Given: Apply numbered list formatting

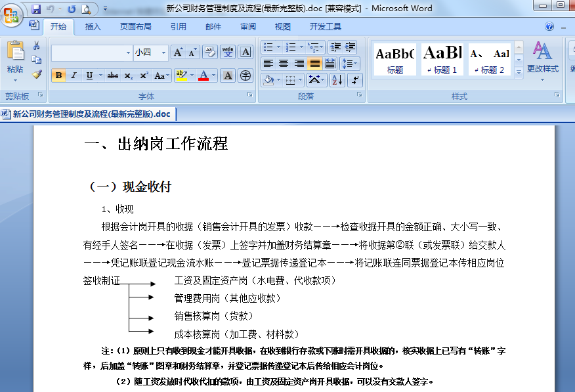Looking at the screenshot, I should [x=291, y=47].
